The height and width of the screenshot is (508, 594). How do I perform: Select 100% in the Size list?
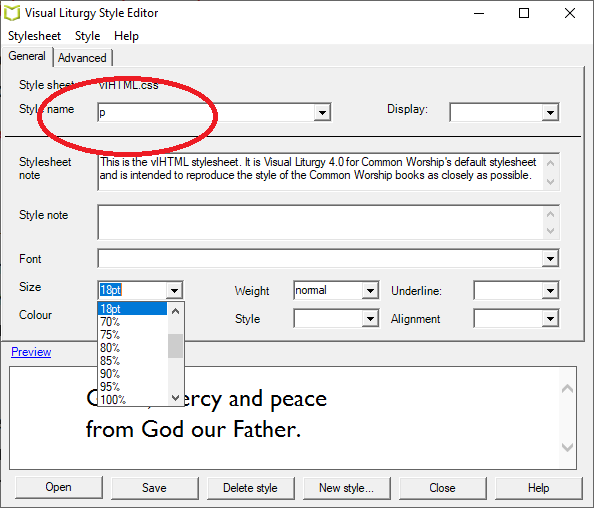click(113, 400)
